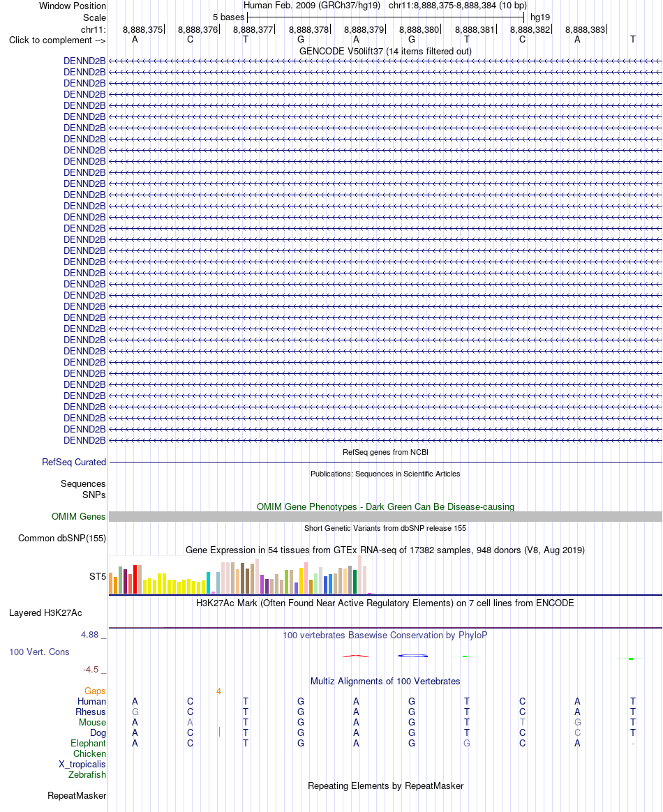
Task: Click the chr11:8,888,375-8,888,384 (10 bp) header
Action: pyautogui.click(x=458, y=6)
